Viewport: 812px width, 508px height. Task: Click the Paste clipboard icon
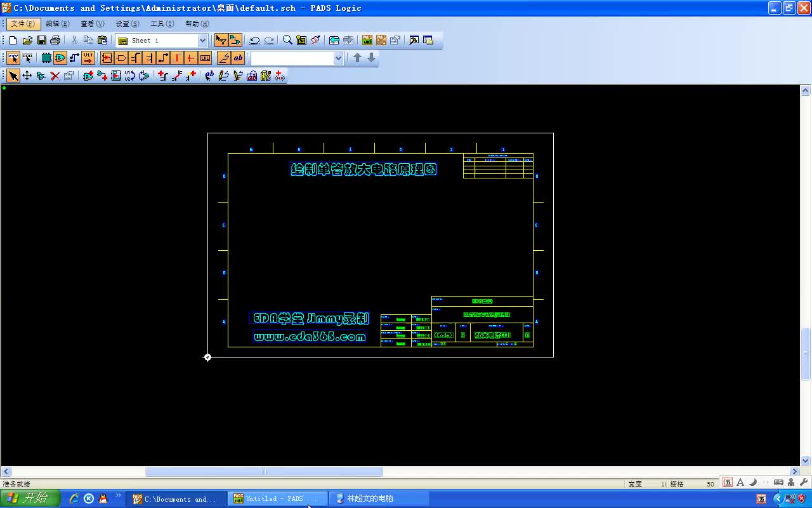[102, 40]
